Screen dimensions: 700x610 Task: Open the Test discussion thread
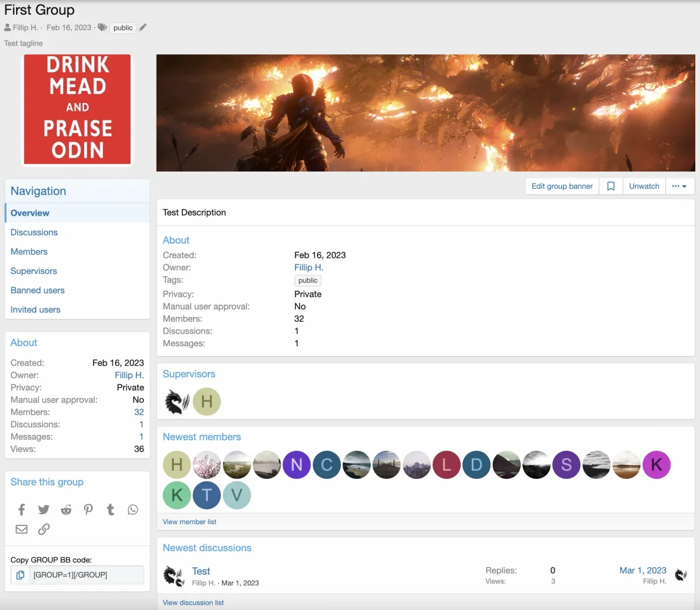click(201, 571)
